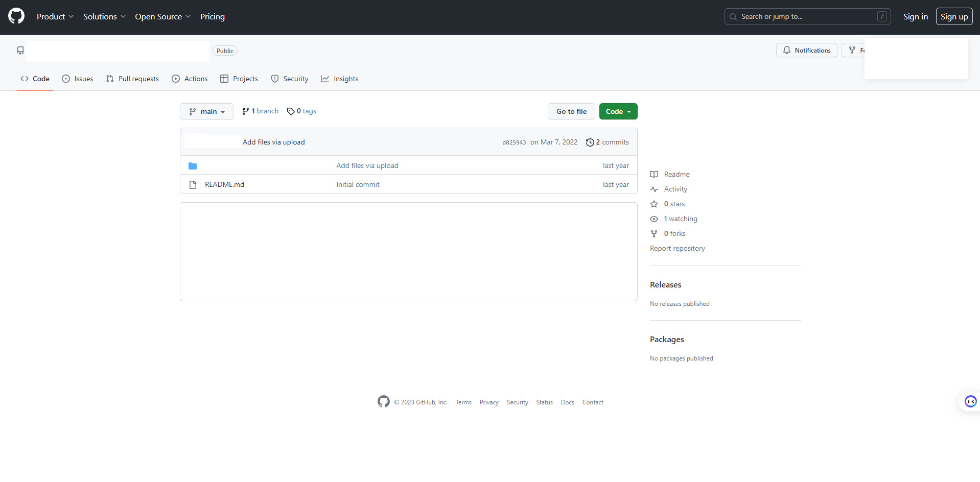Open the Product menu
The height and width of the screenshot is (482, 980).
[x=55, y=16]
